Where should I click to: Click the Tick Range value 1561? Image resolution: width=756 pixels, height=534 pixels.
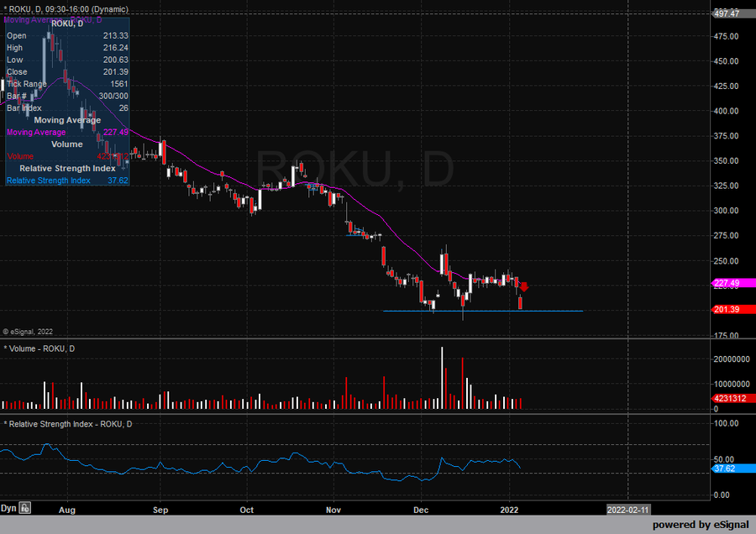[x=119, y=84]
